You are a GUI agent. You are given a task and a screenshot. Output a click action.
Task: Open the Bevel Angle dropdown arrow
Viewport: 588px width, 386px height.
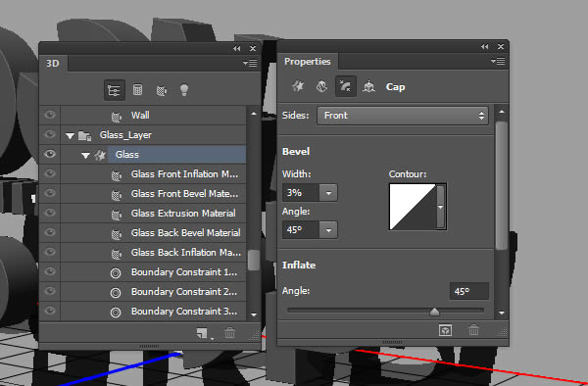(328, 230)
